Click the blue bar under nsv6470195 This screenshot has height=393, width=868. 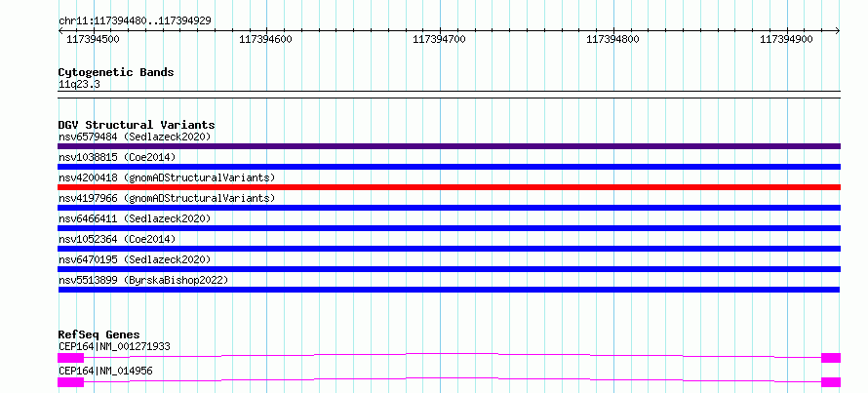[449, 269]
